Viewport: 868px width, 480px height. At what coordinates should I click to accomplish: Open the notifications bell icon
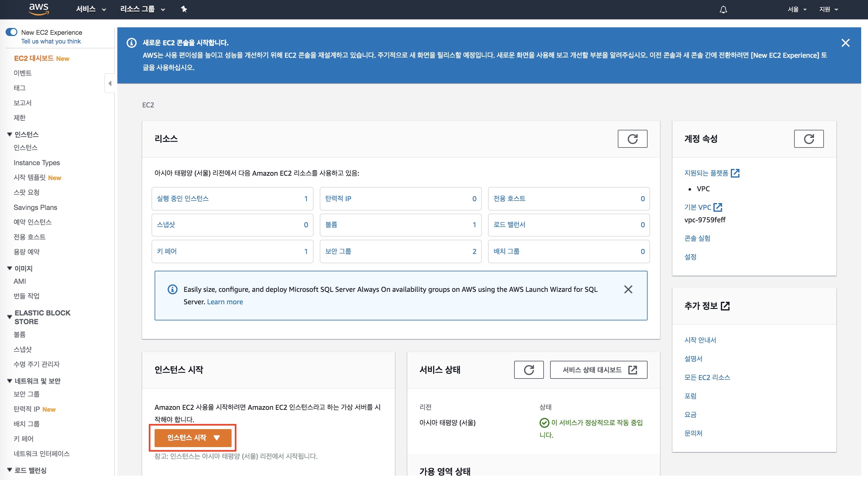tap(723, 9)
